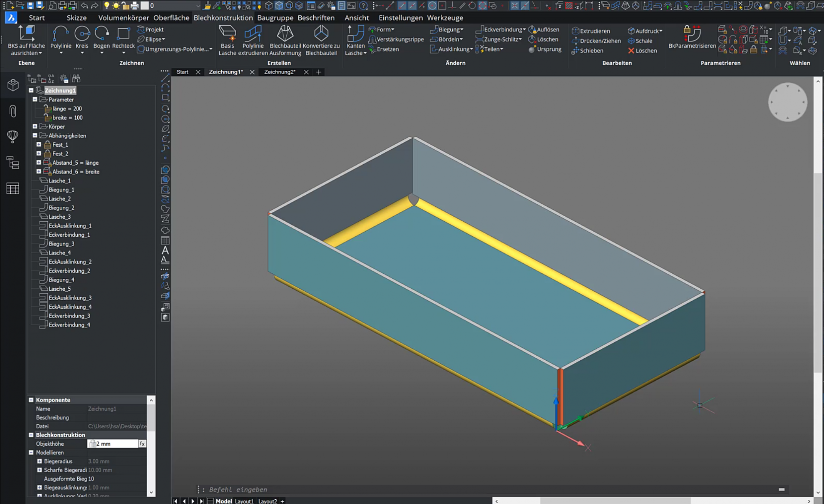Click the Ersetzen tool
Viewport: 824px width, 504px height.
[x=384, y=49]
